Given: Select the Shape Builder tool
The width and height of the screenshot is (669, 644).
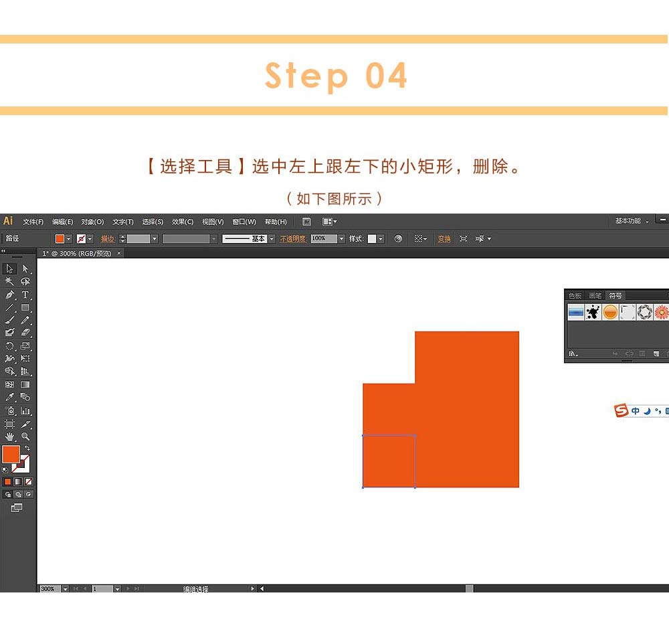Looking at the screenshot, I should [9, 372].
